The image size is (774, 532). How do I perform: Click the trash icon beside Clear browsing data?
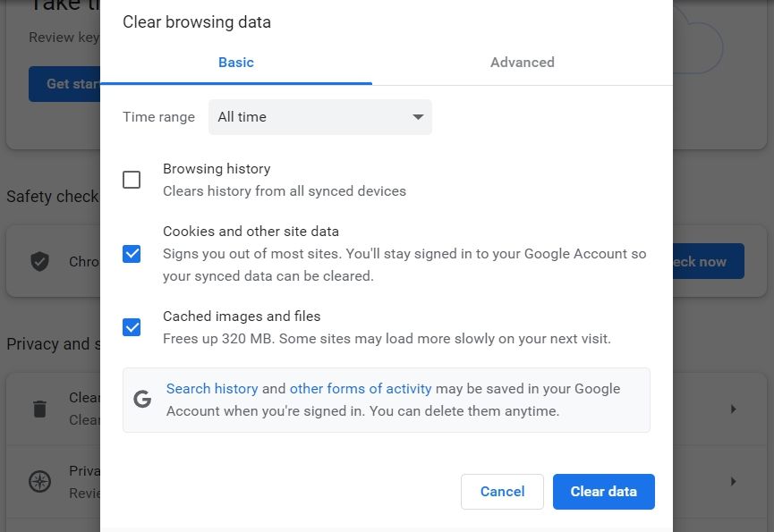(38, 409)
